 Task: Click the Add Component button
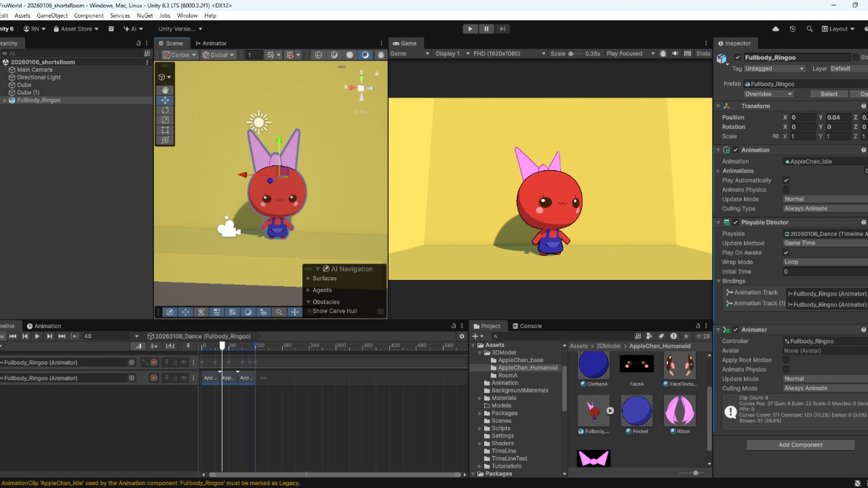click(x=800, y=445)
